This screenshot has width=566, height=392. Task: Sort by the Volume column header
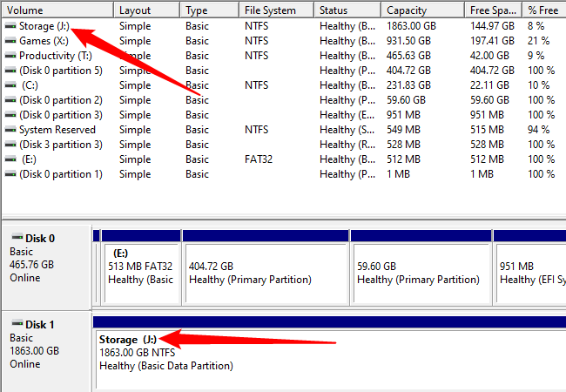57,10
